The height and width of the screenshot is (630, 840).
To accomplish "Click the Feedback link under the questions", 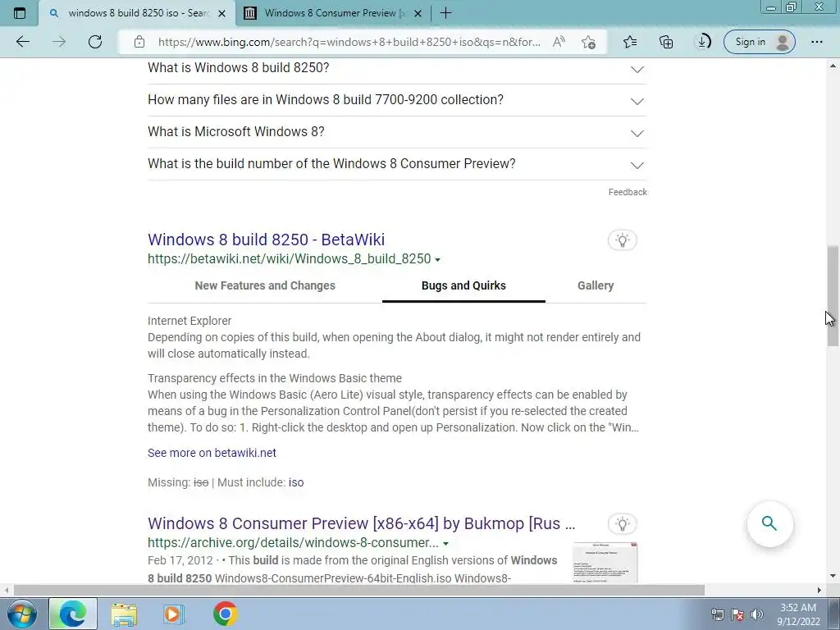I will 628,192.
